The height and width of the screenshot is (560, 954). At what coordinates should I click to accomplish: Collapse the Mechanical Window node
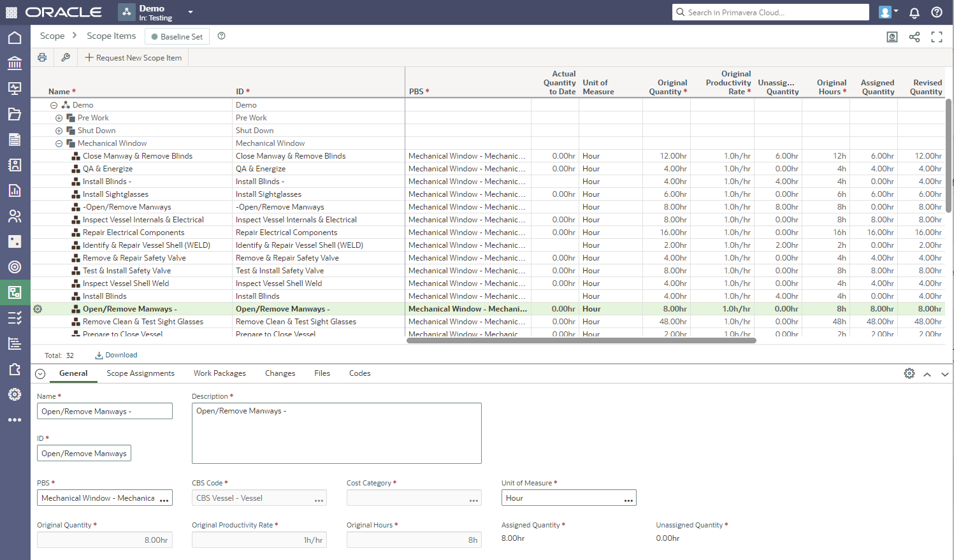[59, 143]
